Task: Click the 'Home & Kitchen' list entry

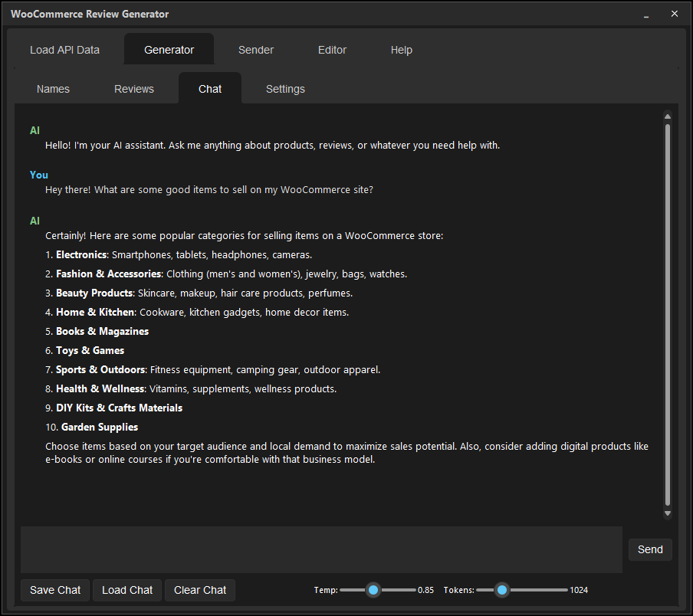Action: click(197, 312)
